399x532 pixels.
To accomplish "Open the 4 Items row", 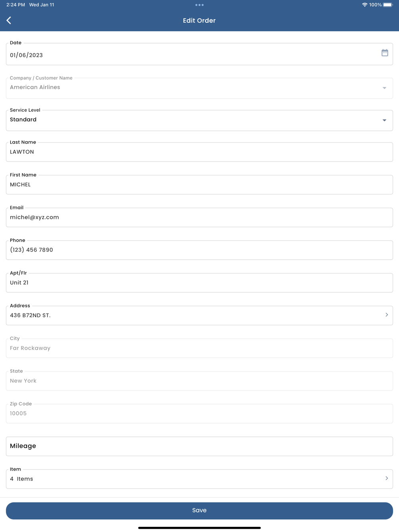I will [x=199, y=479].
